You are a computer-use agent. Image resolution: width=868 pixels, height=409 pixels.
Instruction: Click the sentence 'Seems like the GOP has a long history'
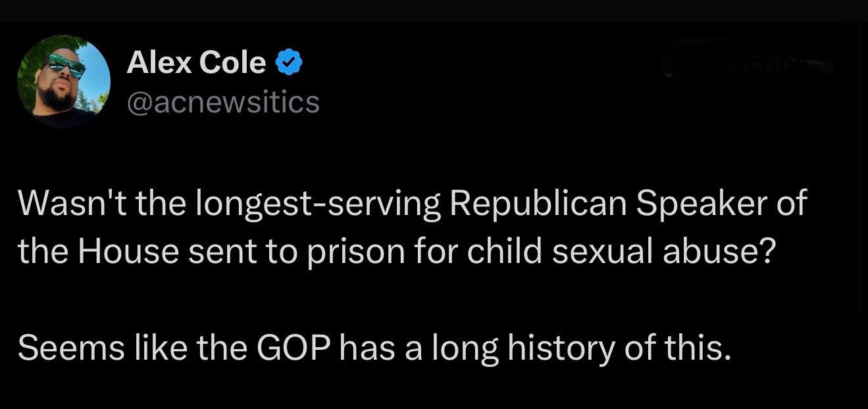pos(375,348)
